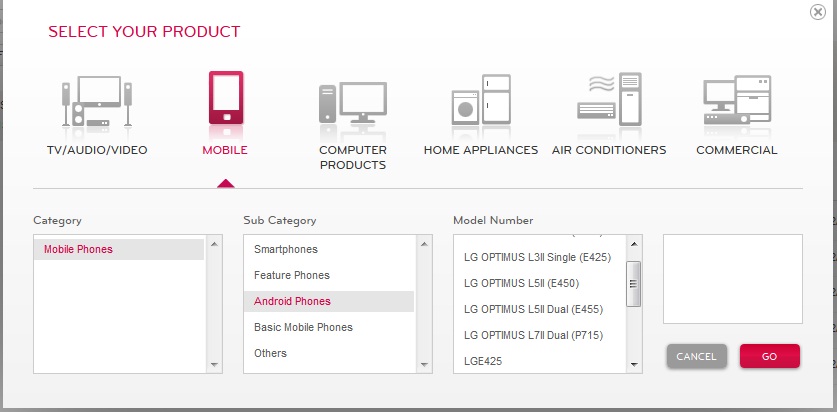Click Model Number list scroll up arrow

tap(634, 244)
